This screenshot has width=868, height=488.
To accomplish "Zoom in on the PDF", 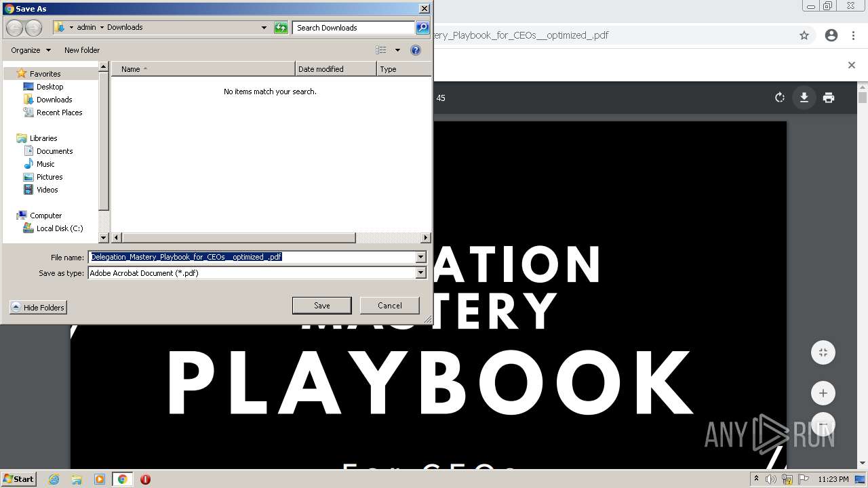I will [823, 393].
